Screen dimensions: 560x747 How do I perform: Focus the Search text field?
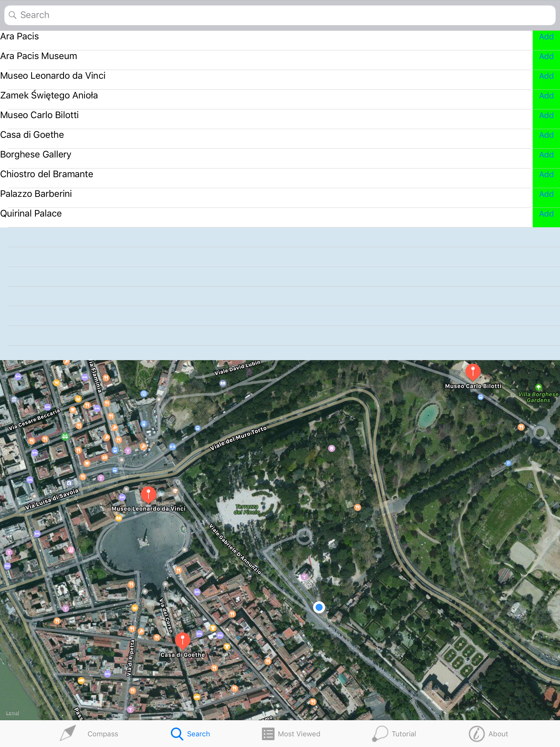(x=280, y=15)
